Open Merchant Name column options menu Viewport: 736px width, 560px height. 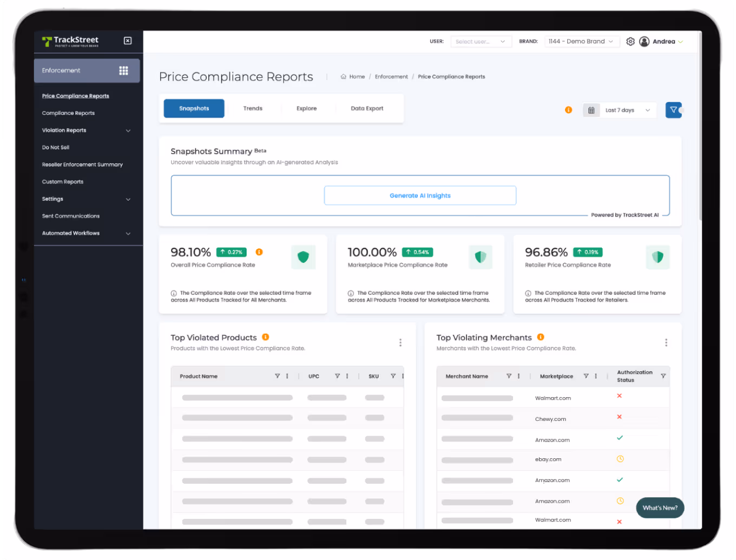coord(518,376)
